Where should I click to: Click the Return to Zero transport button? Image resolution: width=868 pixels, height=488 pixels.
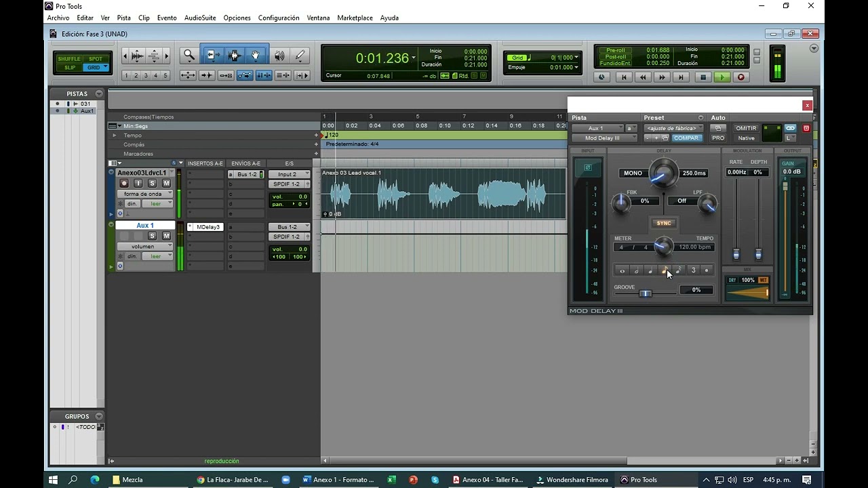pyautogui.click(x=624, y=77)
